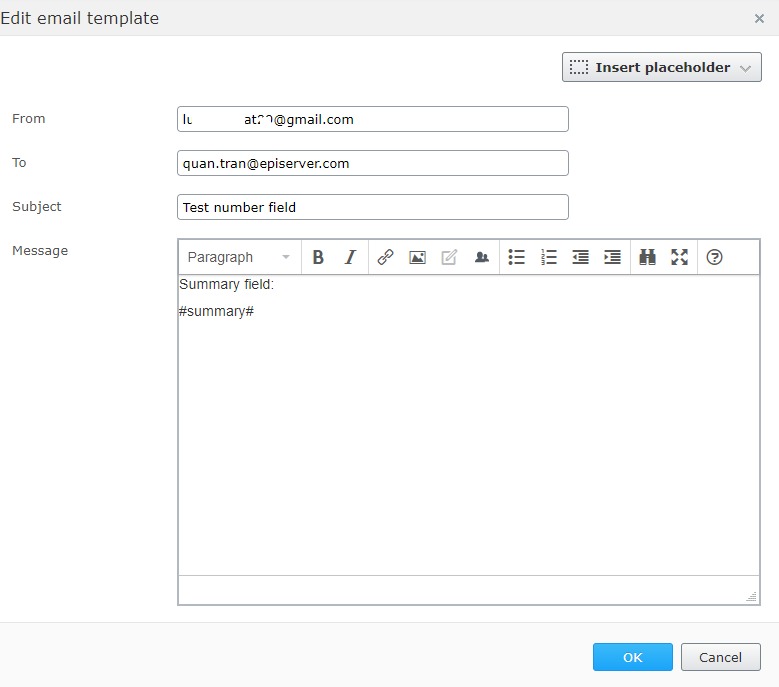Open the editor help icon
The width and height of the screenshot is (779, 687).
pyautogui.click(x=714, y=257)
